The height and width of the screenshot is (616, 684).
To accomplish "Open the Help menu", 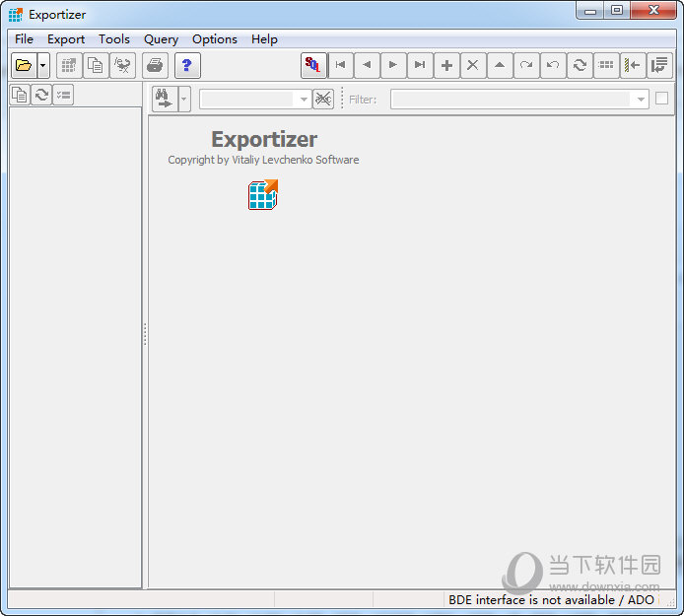I will [264, 39].
